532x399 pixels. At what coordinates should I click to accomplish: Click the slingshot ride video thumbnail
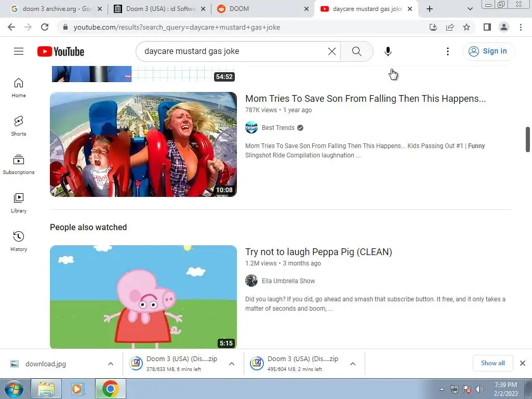tap(143, 144)
